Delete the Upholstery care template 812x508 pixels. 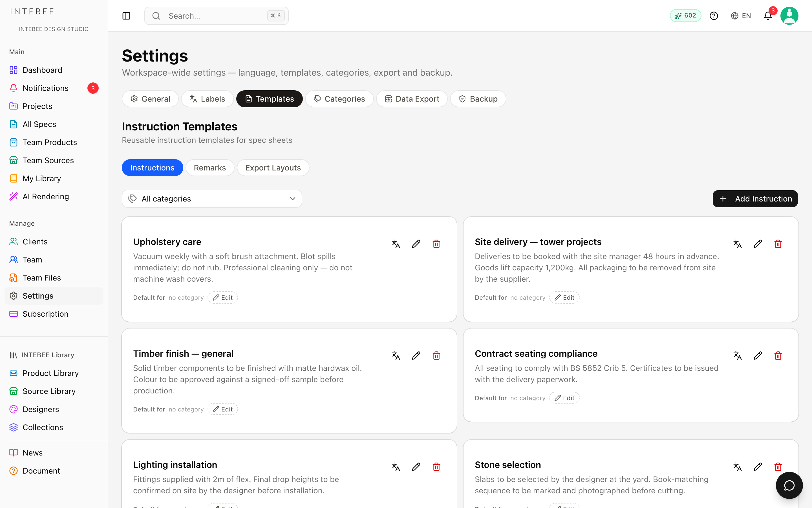pyautogui.click(x=436, y=244)
